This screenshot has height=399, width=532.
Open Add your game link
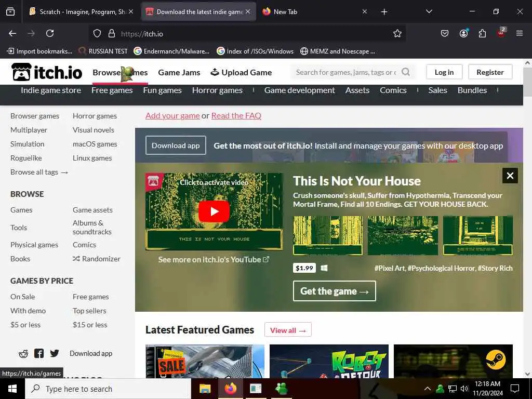(x=172, y=115)
